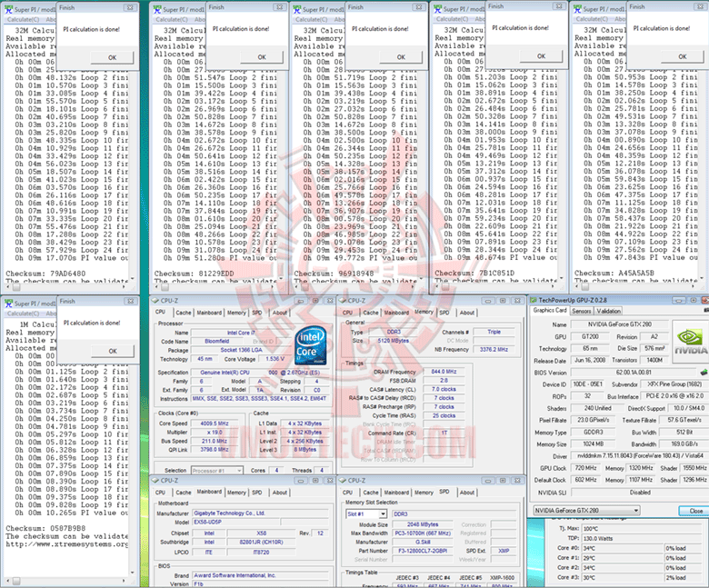Image resolution: width=709 pixels, height=588 pixels.
Task: Click QPI Link value 3798.0 MHz
Action: pyautogui.click(x=215, y=450)
